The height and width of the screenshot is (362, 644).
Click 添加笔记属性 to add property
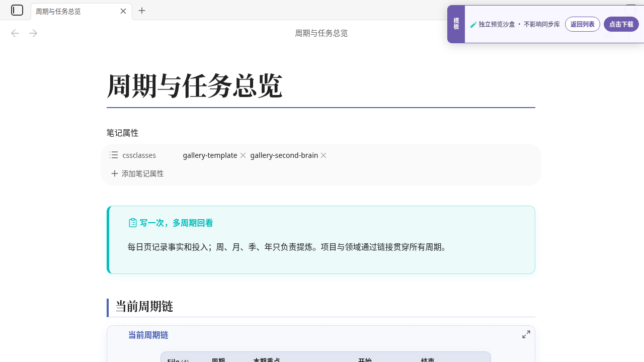(137, 173)
